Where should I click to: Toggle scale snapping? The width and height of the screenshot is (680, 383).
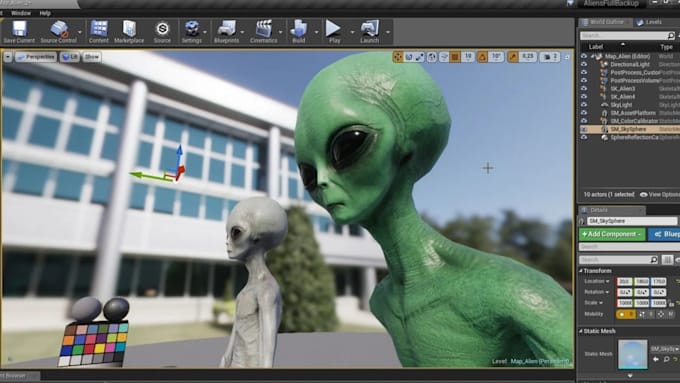pyautogui.click(x=513, y=57)
